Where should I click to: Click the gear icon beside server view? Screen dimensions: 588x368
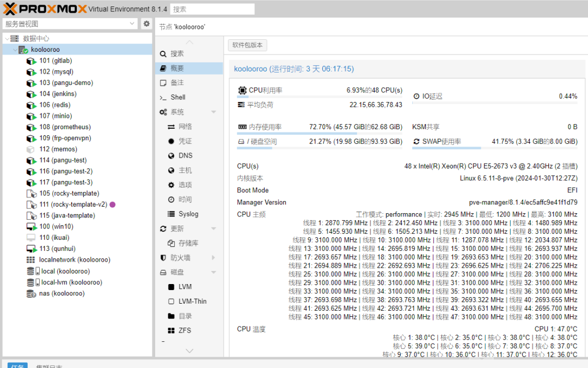(x=146, y=24)
